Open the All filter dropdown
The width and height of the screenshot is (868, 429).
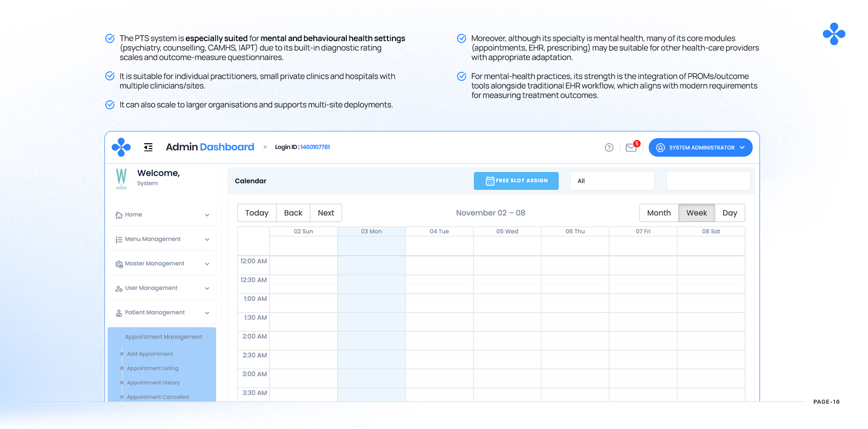(612, 181)
